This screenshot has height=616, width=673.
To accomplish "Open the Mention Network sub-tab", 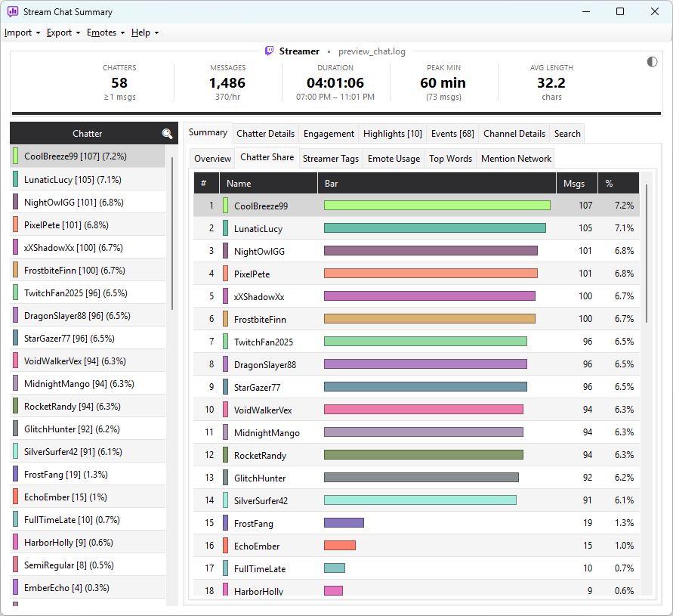I will (x=516, y=159).
